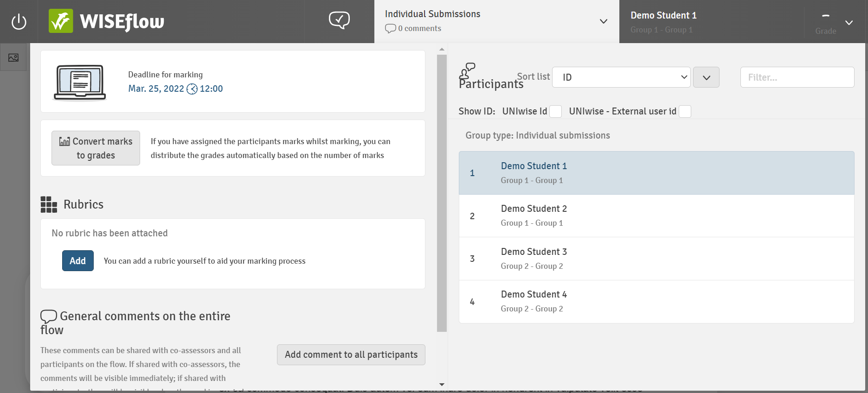868x393 pixels.
Task: Click the Participants people icon
Action: 467,71
